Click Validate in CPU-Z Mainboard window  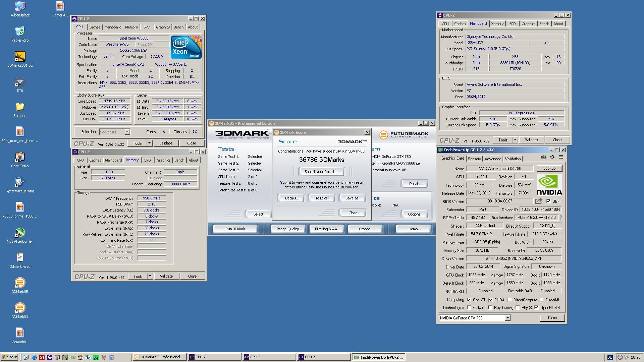pos(531,140)
